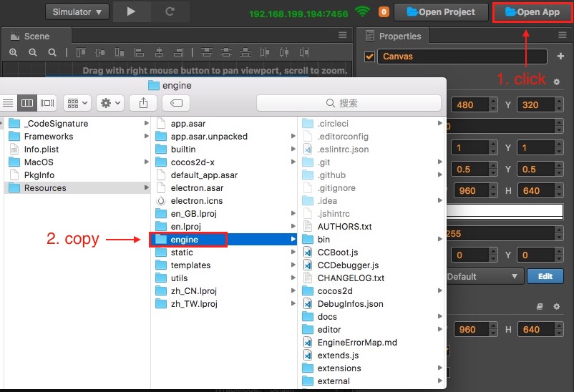This screenshot has height=392, width=574.
Task: Click the stepper arrows on the 480 field
Action: coord(493,105)
